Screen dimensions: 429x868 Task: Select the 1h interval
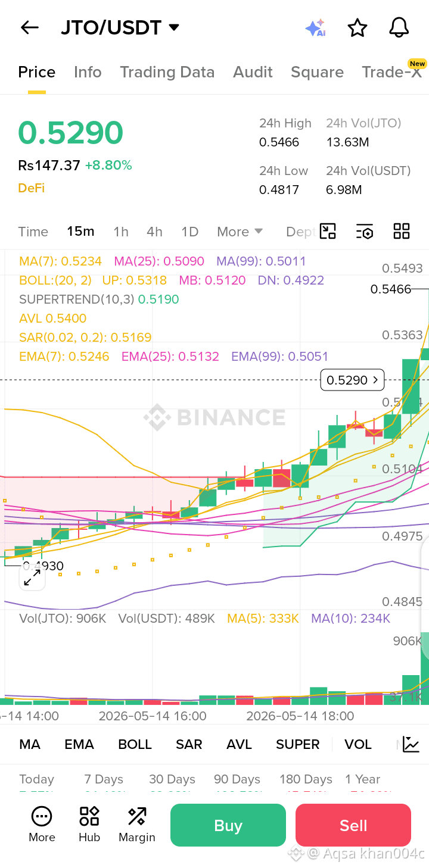[121, 232]
